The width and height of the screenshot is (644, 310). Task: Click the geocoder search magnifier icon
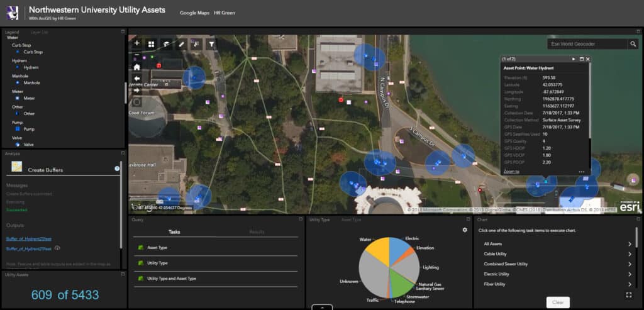(633, 44)
